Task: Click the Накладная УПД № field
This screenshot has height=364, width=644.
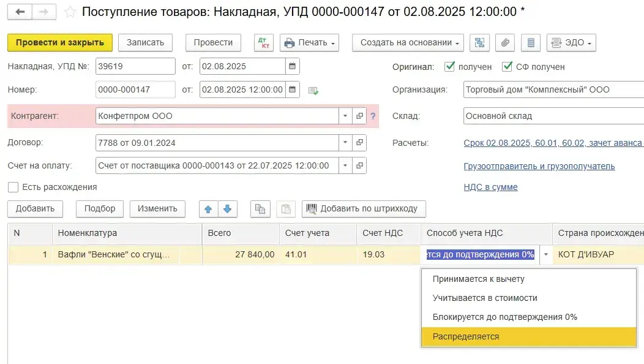Action: (x=135, y=66)
